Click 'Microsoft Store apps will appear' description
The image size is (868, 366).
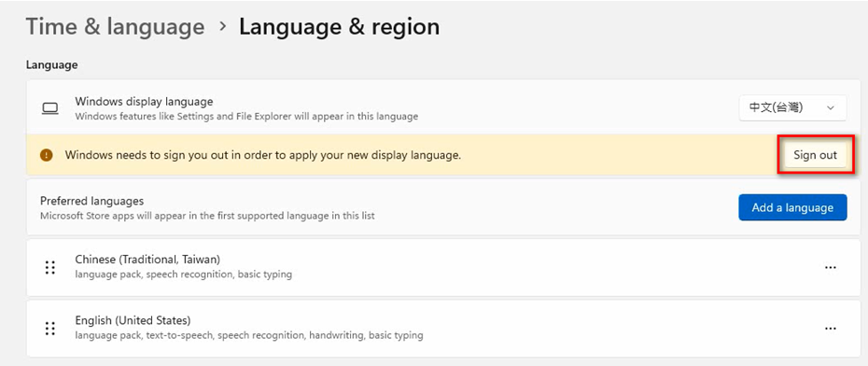click(207, 216)
